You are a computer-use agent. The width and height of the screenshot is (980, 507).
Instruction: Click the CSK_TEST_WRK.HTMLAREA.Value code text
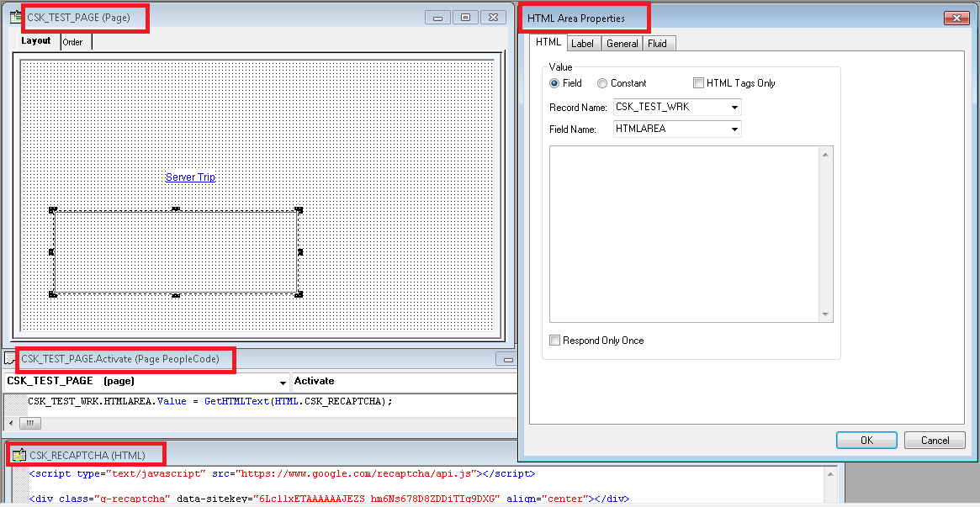pyautogui.click(x=107, y=401)
